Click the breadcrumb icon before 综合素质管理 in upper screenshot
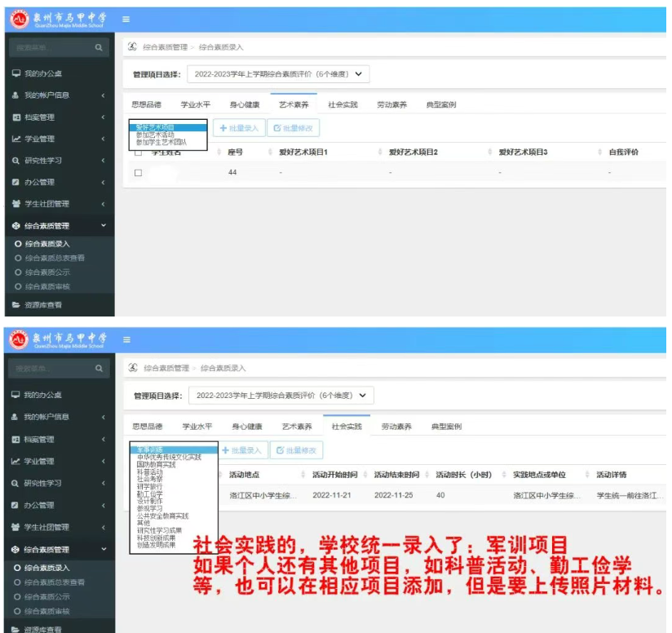The width and height of the screenshot is (672, 633). 132,47
